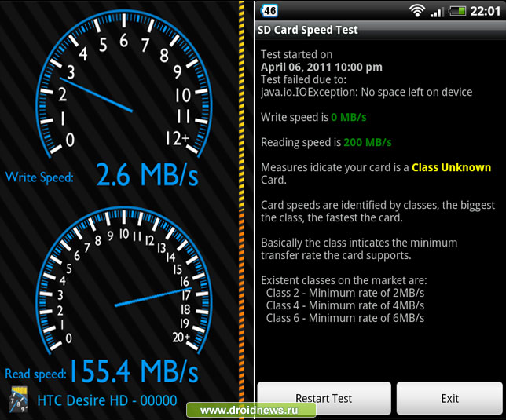Tap the Wi-Fi status icon
506x420 pixels.
[x=417, y=11]
